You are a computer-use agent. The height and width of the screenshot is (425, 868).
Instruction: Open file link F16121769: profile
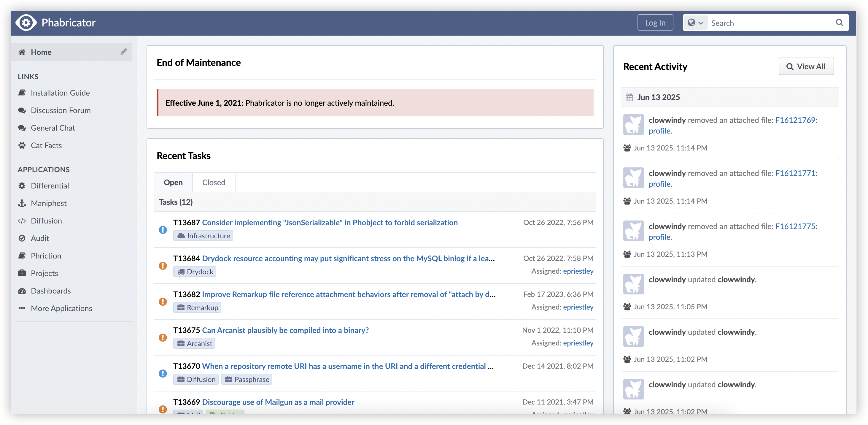coord(796,120)
